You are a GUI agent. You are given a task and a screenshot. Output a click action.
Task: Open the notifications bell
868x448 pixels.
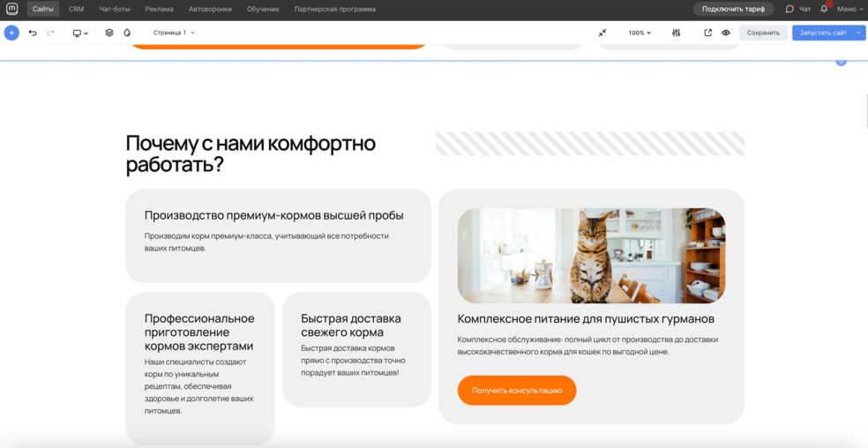[x=824, y=9]
